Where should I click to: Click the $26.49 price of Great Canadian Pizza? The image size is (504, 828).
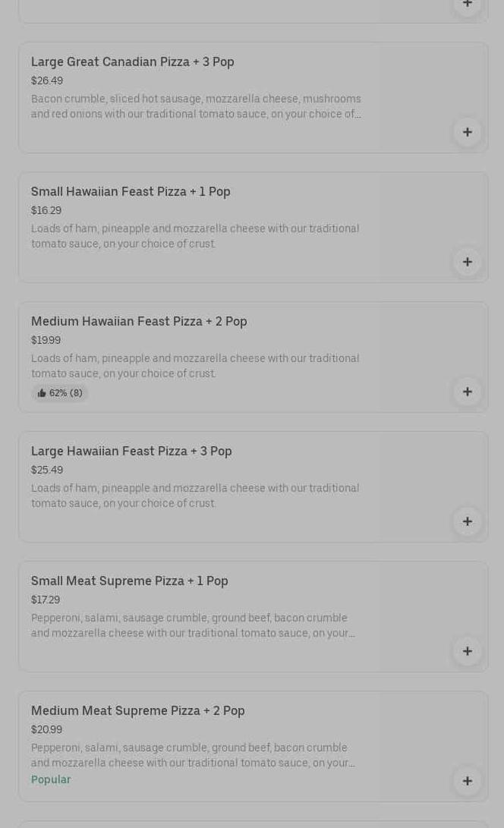point(47,81)
